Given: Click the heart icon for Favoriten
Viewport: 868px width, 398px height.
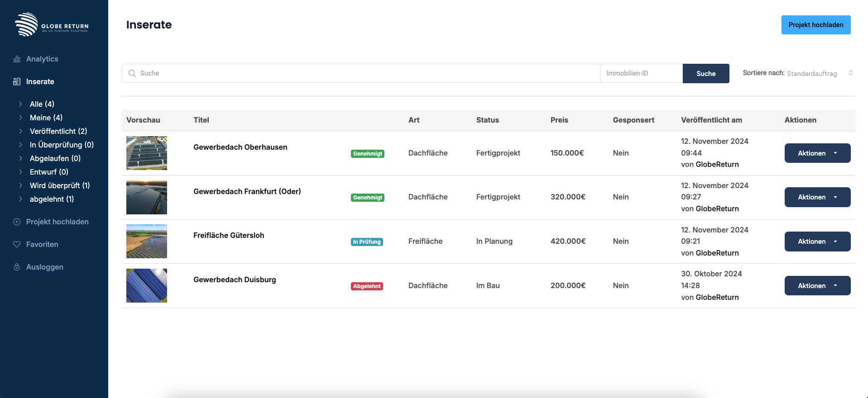Looking at the screenshot, I should pos(17,244).
